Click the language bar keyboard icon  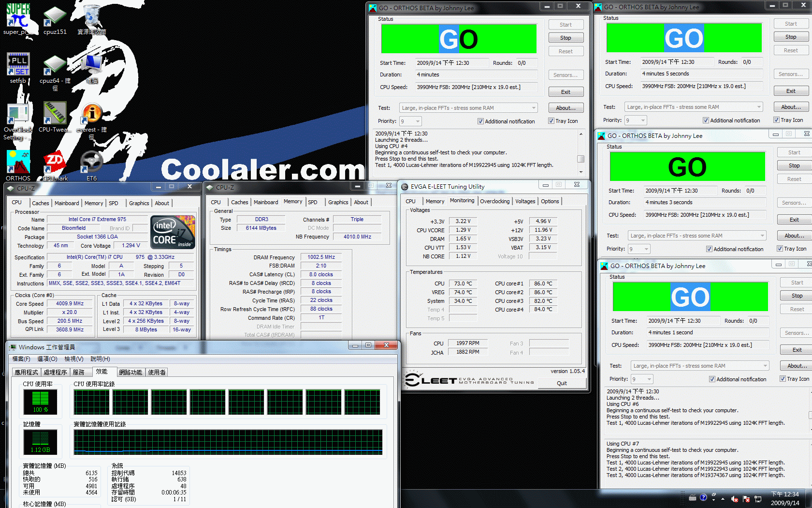[x=693, y=498]
